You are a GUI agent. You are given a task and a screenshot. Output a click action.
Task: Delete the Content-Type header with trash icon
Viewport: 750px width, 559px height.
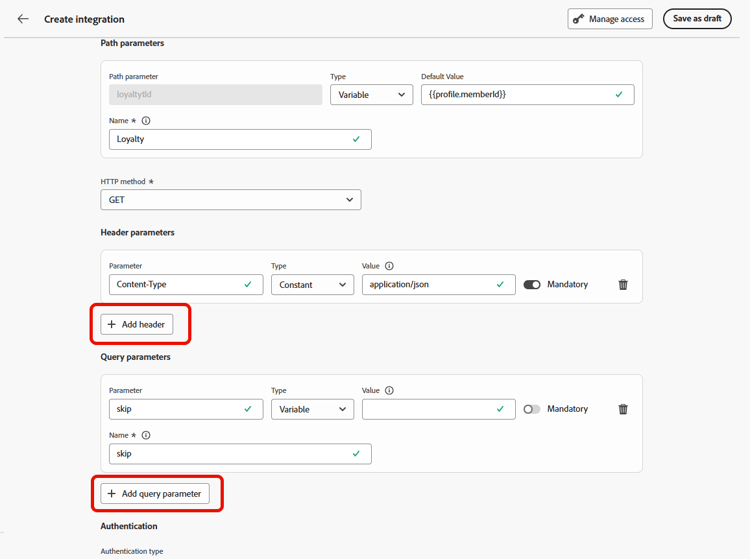(x=623, y=285)
